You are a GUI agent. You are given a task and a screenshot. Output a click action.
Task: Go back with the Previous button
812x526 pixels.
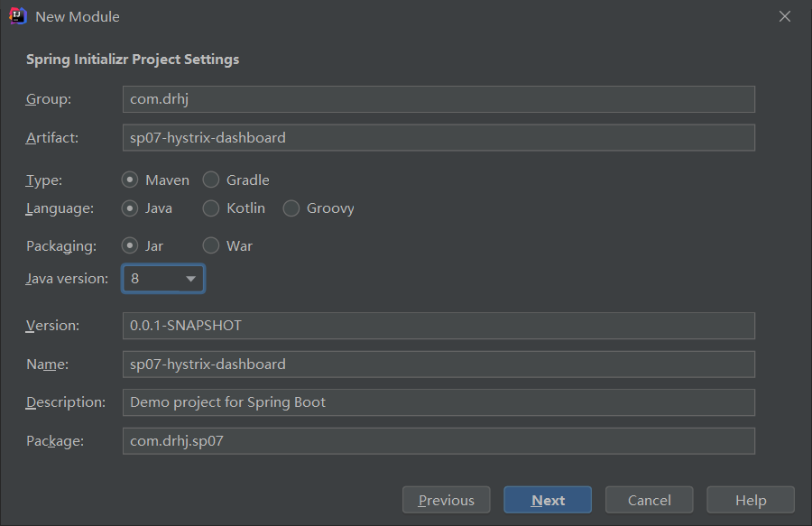pos(447,500)
